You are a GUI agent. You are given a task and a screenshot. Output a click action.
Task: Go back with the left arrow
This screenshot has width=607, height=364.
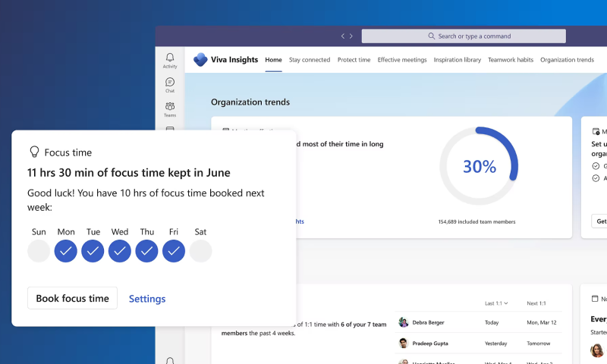tap(343, 36)
